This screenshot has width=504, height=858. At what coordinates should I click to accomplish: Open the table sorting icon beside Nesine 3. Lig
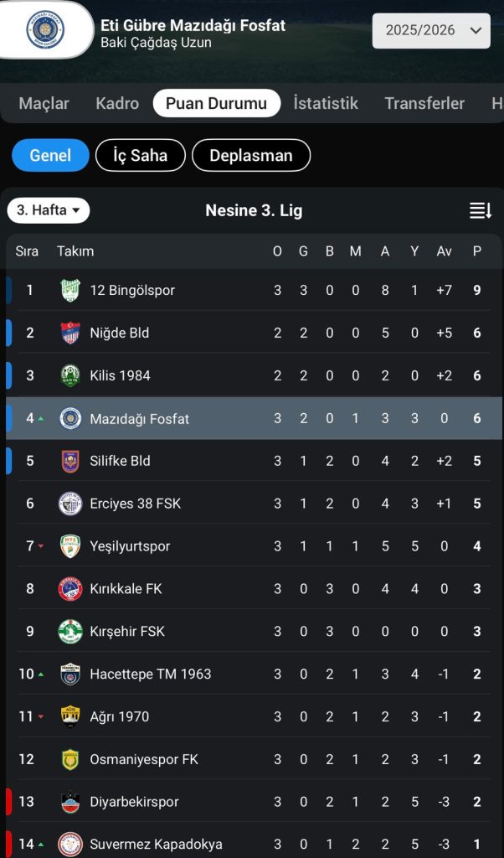point(480,210)
